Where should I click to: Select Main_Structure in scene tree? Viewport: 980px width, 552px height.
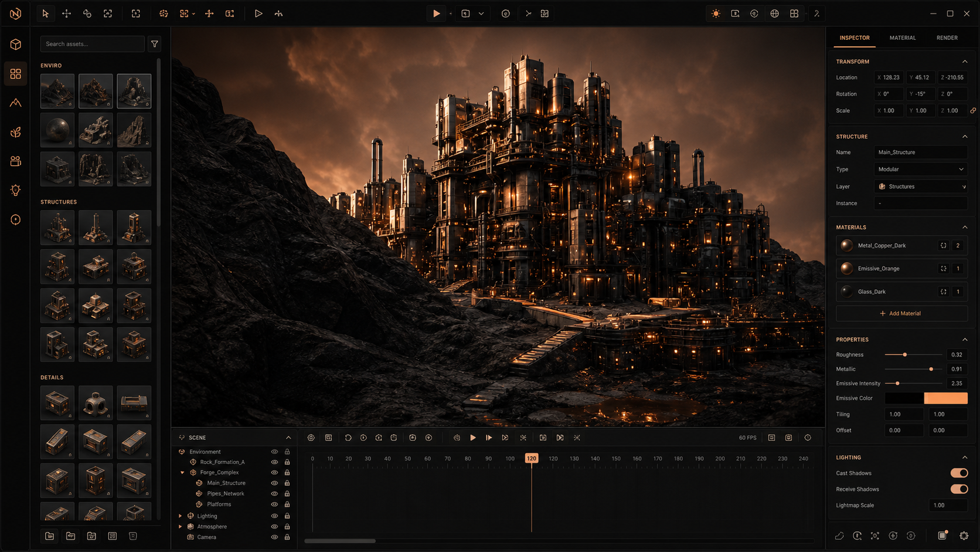[226, 483]
